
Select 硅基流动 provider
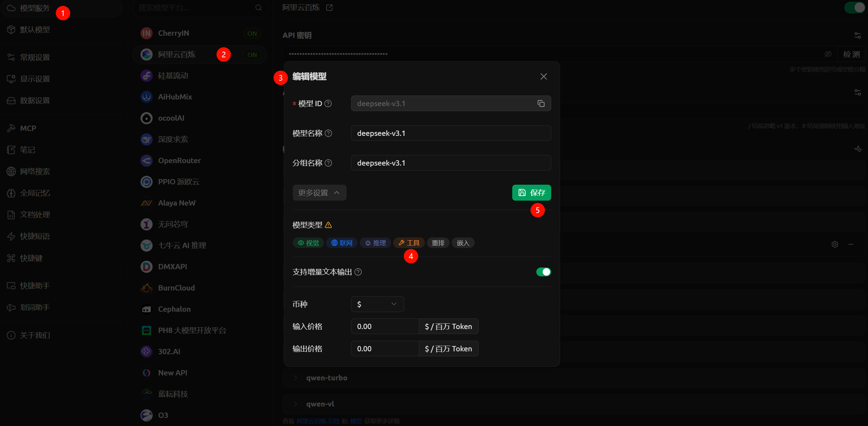click(200, 76)
